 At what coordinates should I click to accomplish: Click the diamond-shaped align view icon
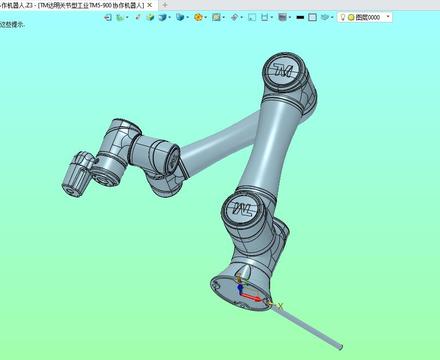[234, 17]
